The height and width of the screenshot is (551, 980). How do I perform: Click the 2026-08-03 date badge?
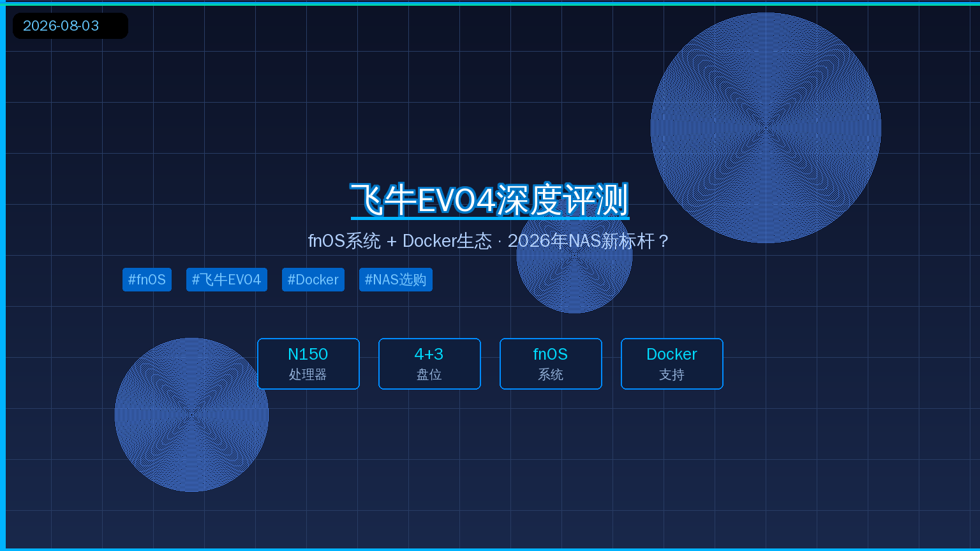70,26
